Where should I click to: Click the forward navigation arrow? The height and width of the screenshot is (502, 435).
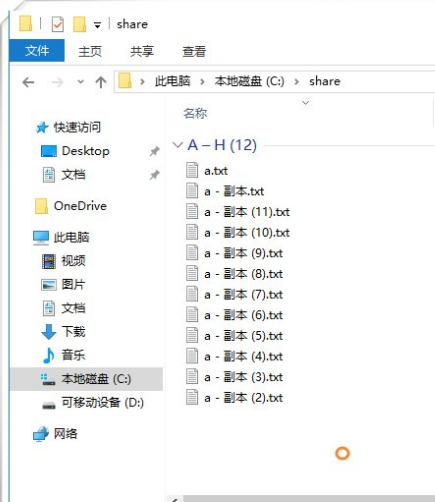point(57,82)
